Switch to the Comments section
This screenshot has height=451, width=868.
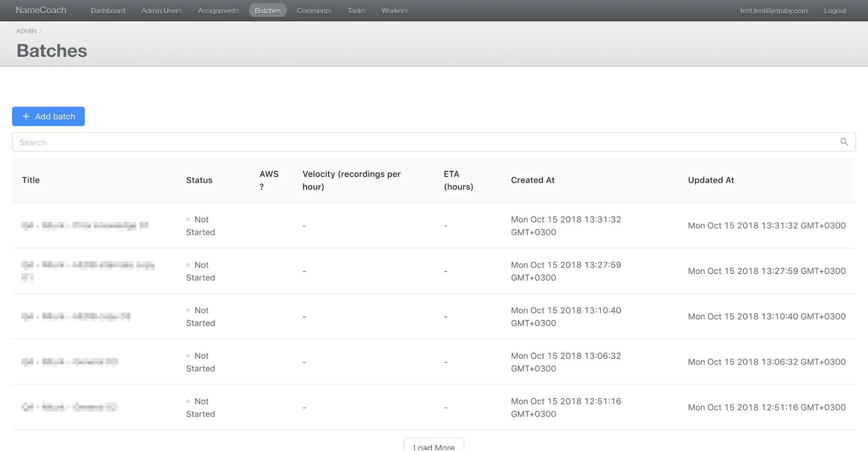pyautogui.click(x=314, y=10)
